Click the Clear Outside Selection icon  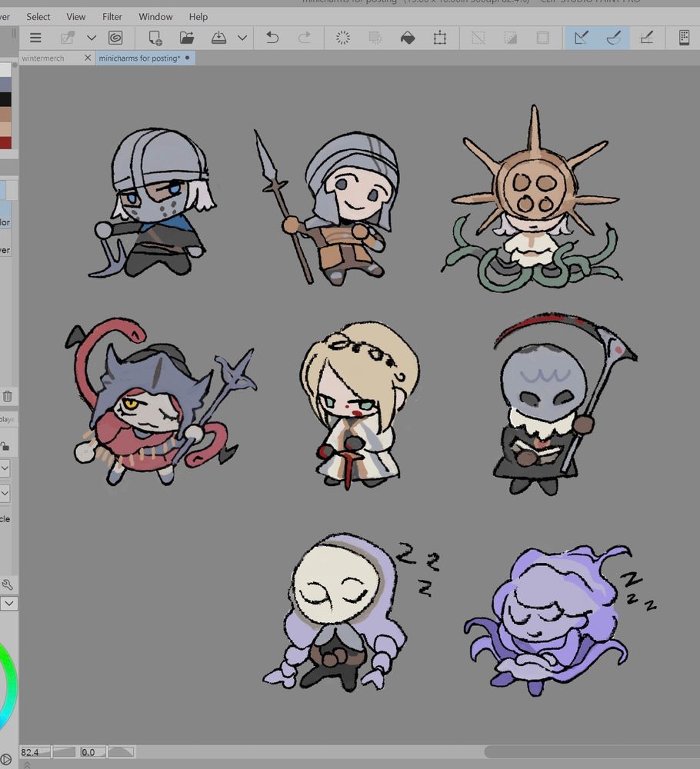coord(375,38)
